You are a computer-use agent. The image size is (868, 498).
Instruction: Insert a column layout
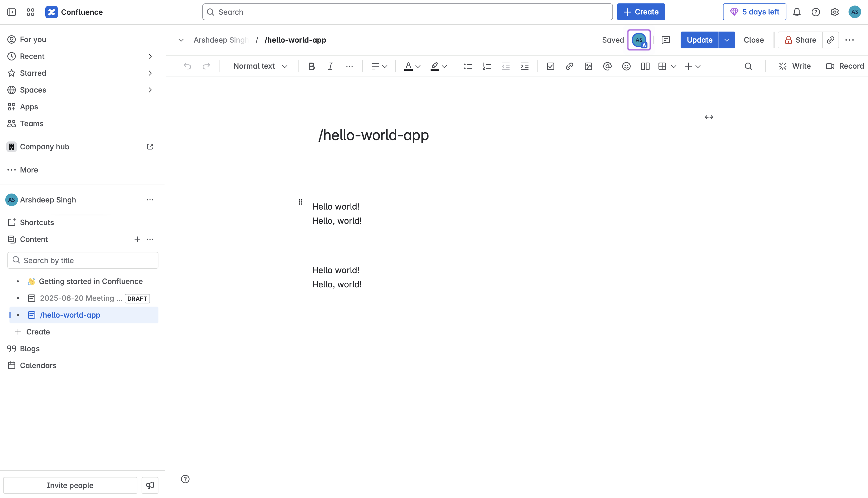coord(645,66)
